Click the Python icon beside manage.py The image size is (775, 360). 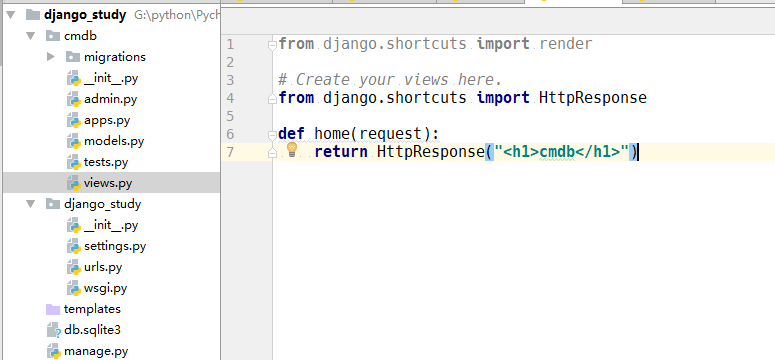click(53, 352)
